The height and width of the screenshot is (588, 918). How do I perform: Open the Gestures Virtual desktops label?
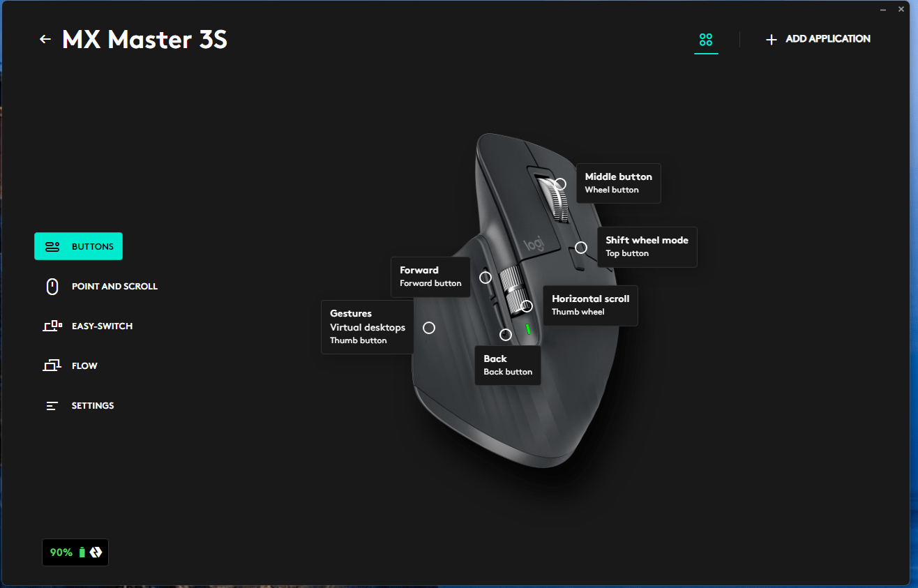click(x=368, y=327)
